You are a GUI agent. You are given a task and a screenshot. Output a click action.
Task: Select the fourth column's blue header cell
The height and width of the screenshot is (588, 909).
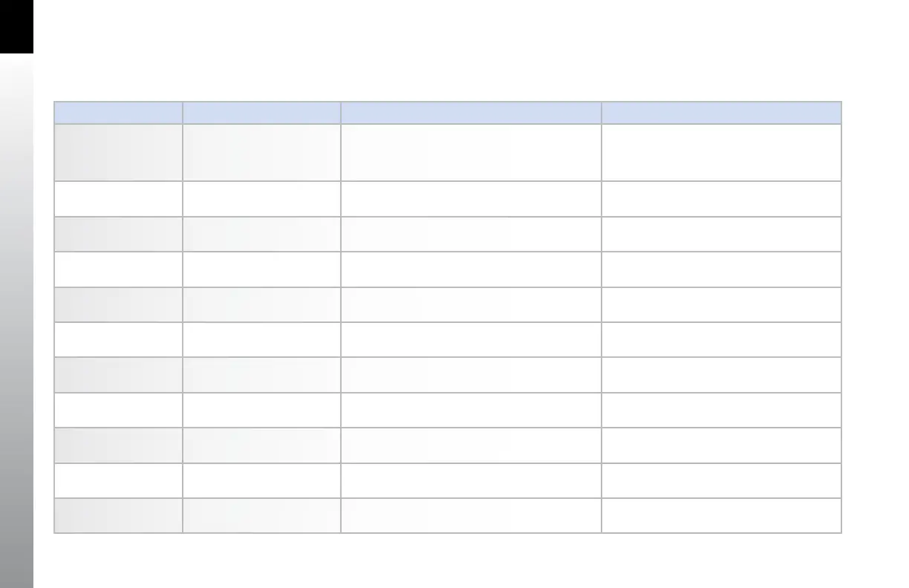721,112
